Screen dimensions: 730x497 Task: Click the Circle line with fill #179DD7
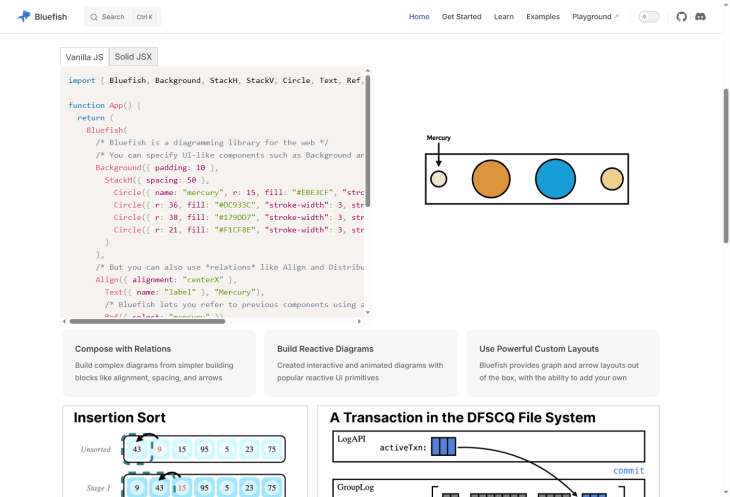pyautogui.click(x=239, y=217)
